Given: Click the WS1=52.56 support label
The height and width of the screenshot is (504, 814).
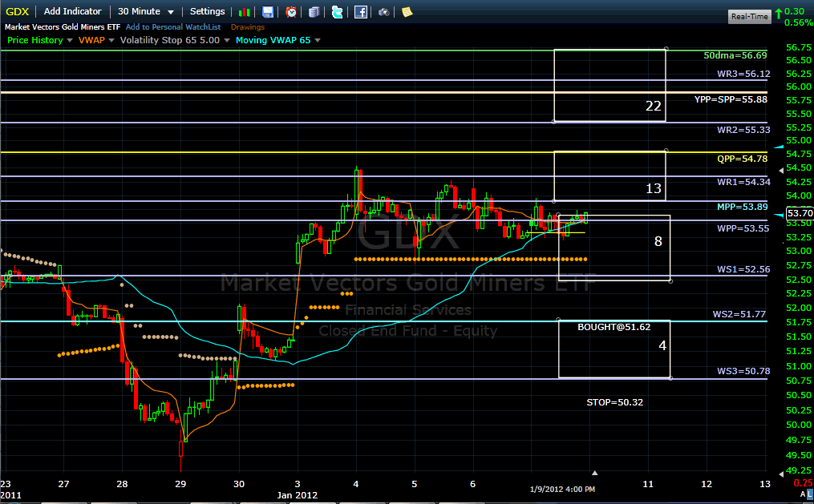Looking at the screenshot, I should coord(743,270).
